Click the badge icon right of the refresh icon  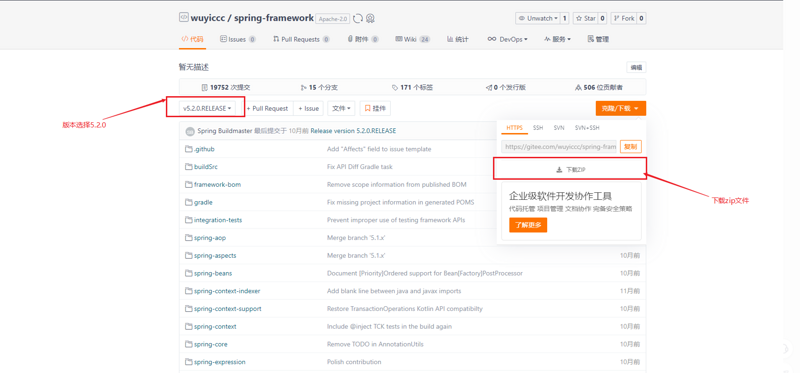point(370,18)
